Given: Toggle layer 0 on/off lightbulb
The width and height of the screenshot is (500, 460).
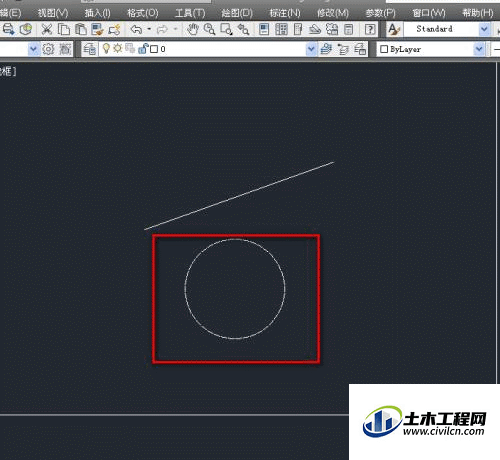Looking at the screenshot, I should click(106, 49).
